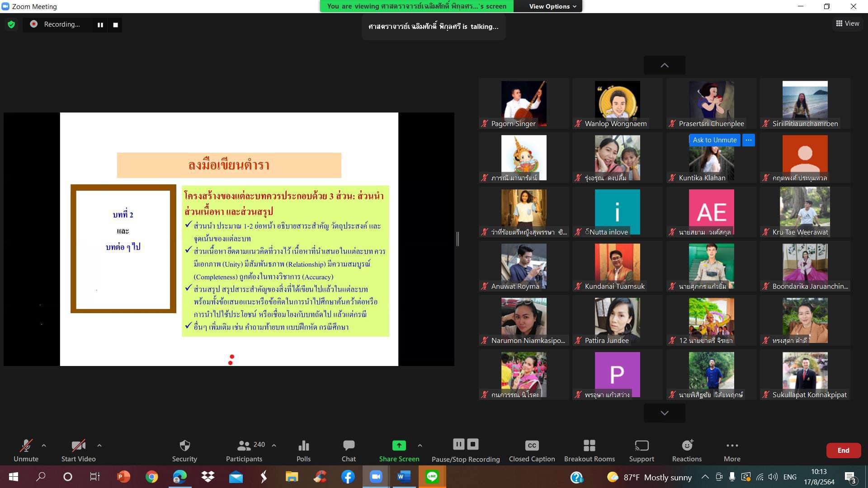Click the green Share Screen icon

point(399,446)
